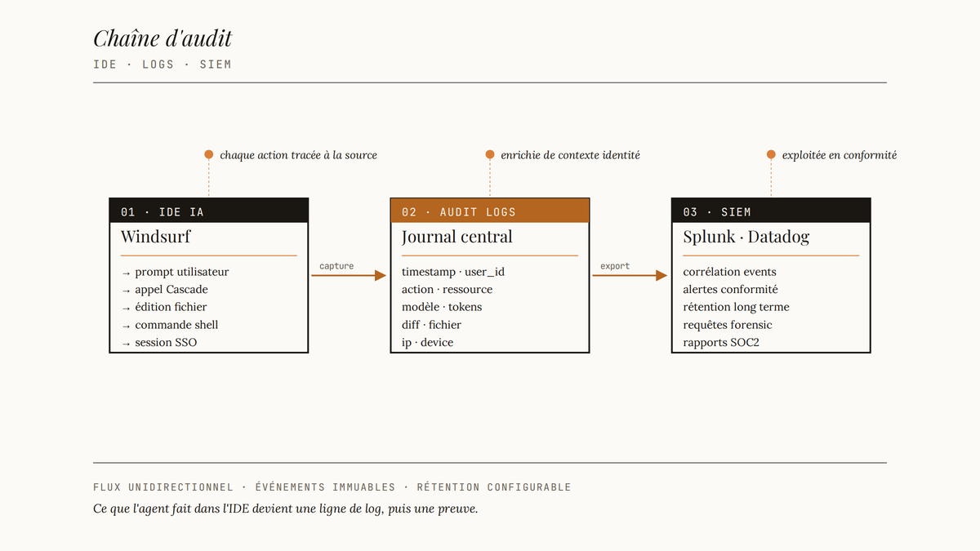Select the 'RÉTENTION CONFIGURABLE' footer tag
This screenshot has height=551, width=980.
494,487
